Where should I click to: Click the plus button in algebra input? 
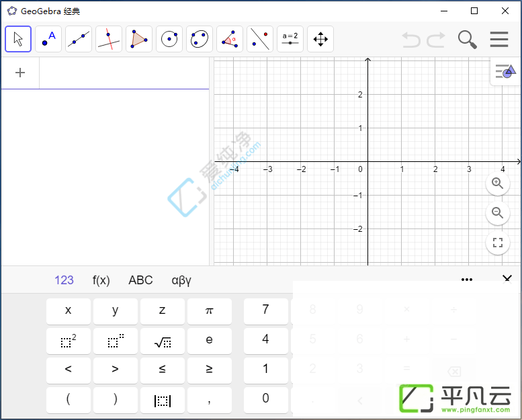(x=20, y=73)
